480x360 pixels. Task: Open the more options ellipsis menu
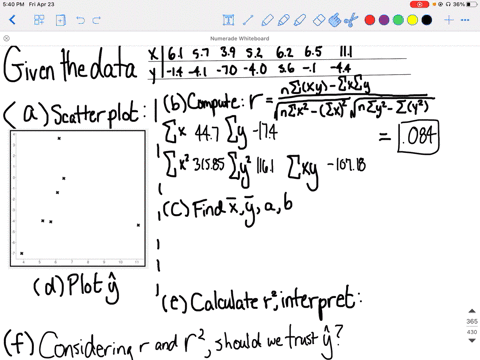pyautogui.click(x=465, y=20)
